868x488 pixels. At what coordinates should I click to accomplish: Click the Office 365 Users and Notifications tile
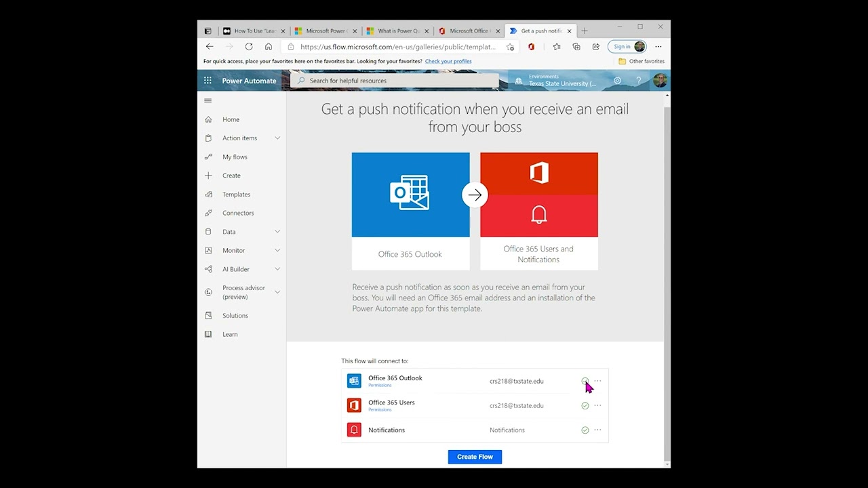539,211
